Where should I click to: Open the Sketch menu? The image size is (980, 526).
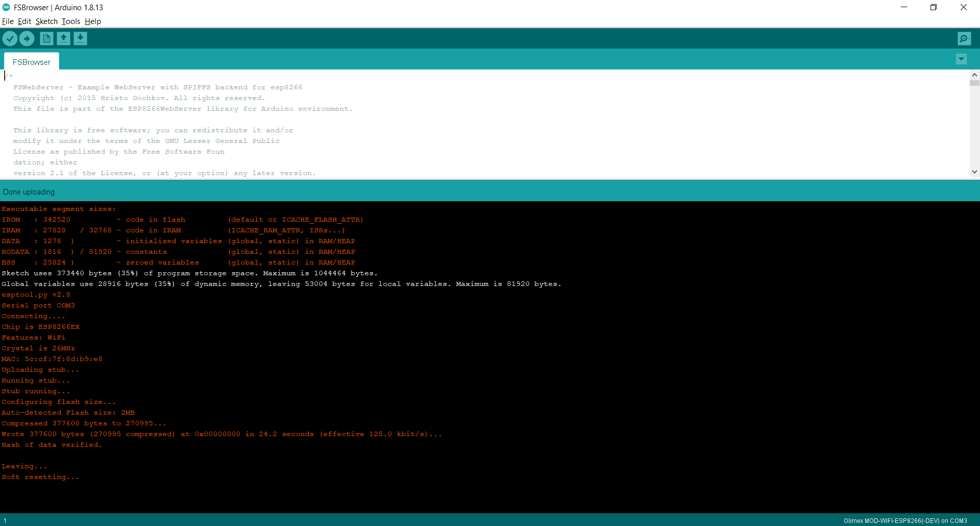pyautogui.click(x=46, y=21)
